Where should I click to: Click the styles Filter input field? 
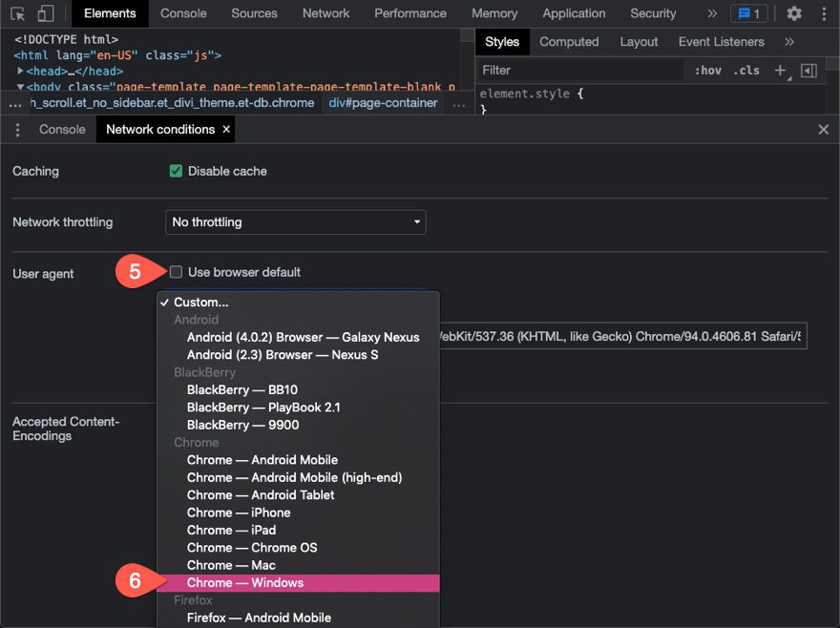[x=580, y=71]
